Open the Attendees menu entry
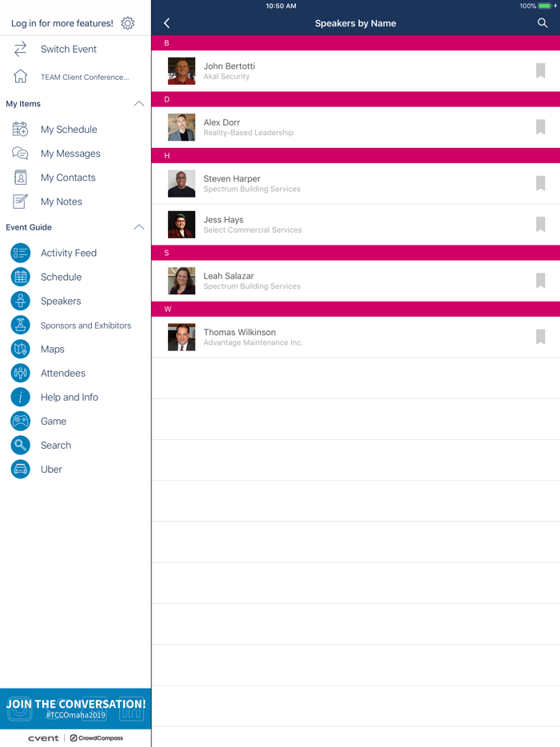The image size is (560, 747). pyautogui.click(x=63, y=373)
